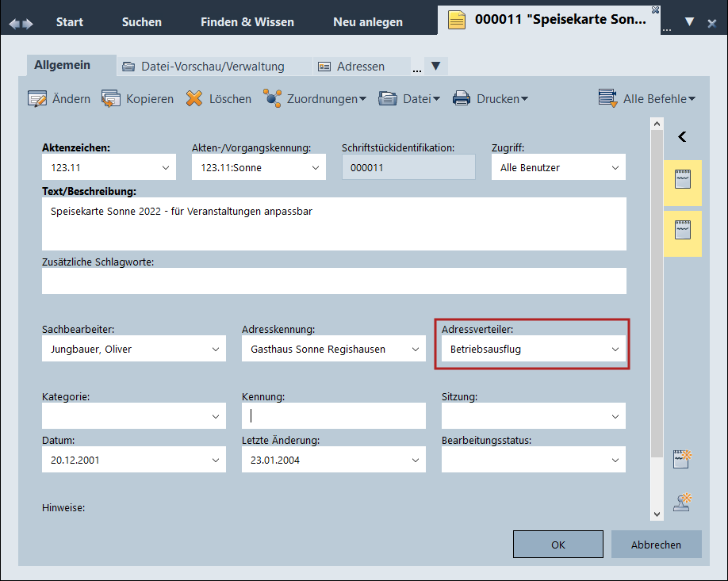Open the Sachbearbeiter dropdown list
The width and height of the screenshot is (728, 581).
coord(216,349)
